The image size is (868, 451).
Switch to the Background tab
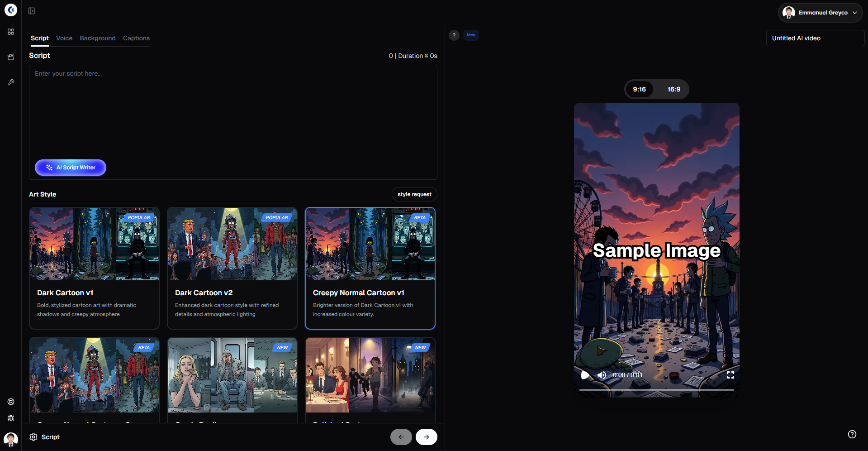pos(98,38)
